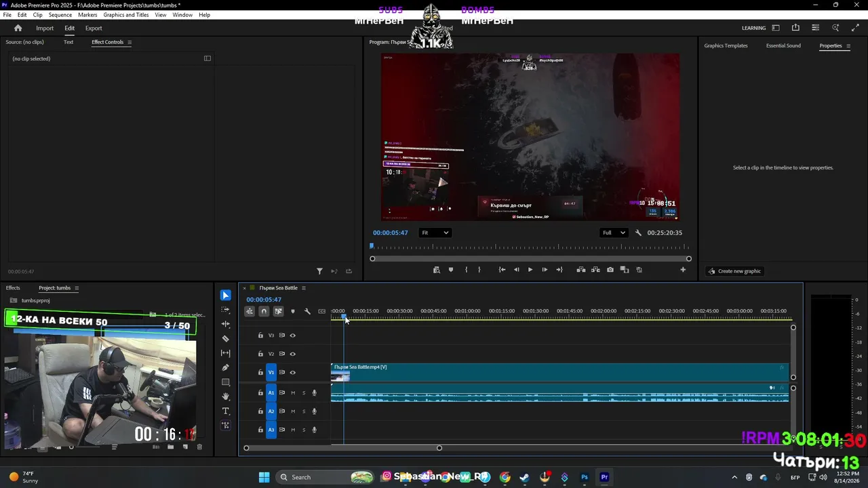Select the Track Select Forward tool
Image resolution: width=868 pixels, height=488 pixels.
pyautogui.click(x=226, y=310)
